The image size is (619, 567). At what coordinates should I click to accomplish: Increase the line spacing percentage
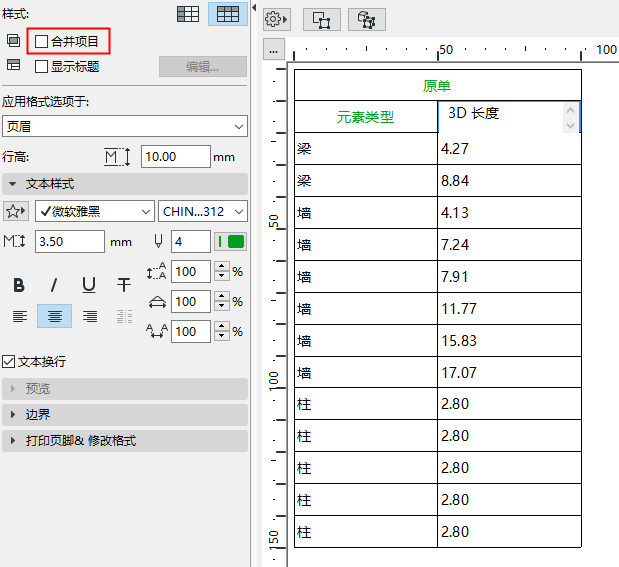pyautogui.click(x=222, y=267)
